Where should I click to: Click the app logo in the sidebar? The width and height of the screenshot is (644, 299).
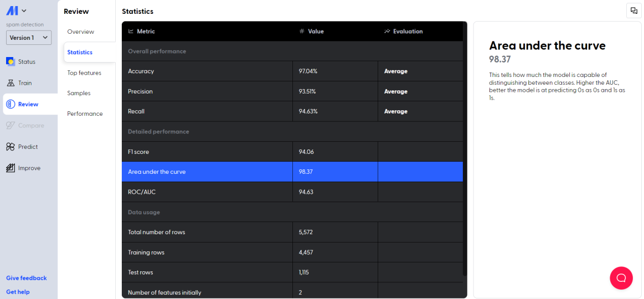12,11
